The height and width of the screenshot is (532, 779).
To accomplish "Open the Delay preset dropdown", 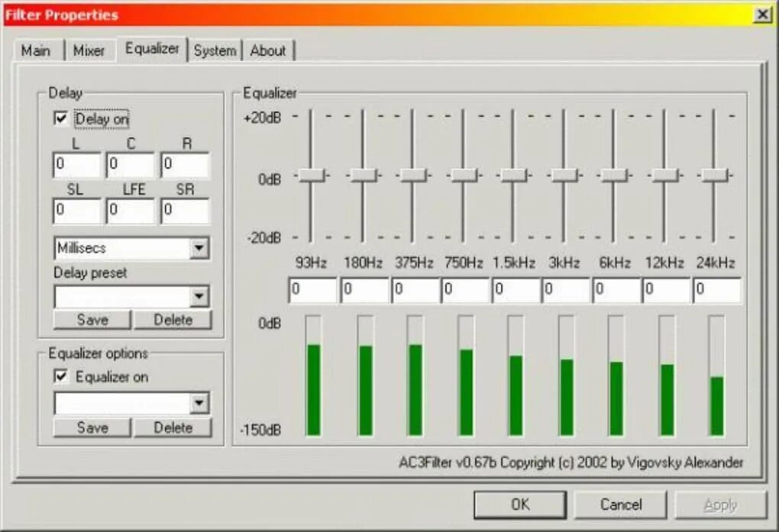I will pos(199,297).
